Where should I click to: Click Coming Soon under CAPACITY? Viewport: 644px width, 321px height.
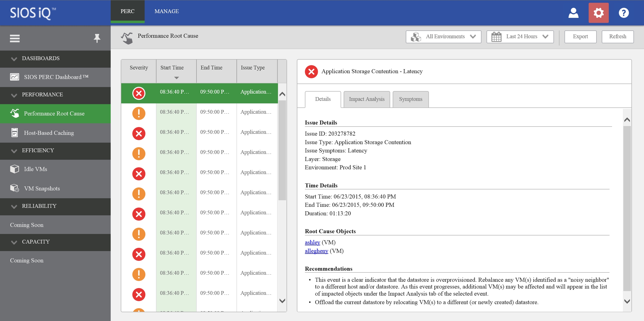click(x=27, y=260)
